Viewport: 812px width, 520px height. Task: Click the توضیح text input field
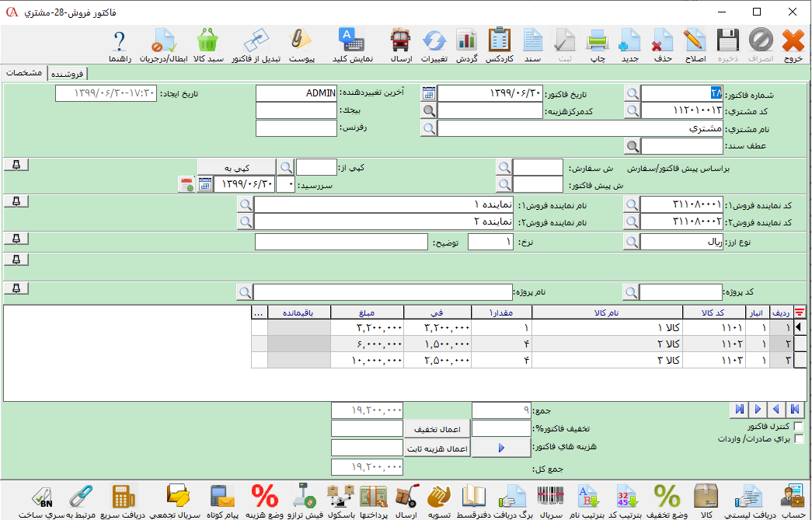click(x=342, y=243)
